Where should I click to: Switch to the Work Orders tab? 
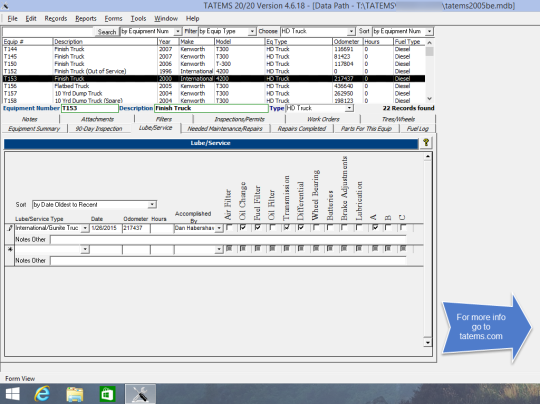pyautogui.click(x=323, y=119)
